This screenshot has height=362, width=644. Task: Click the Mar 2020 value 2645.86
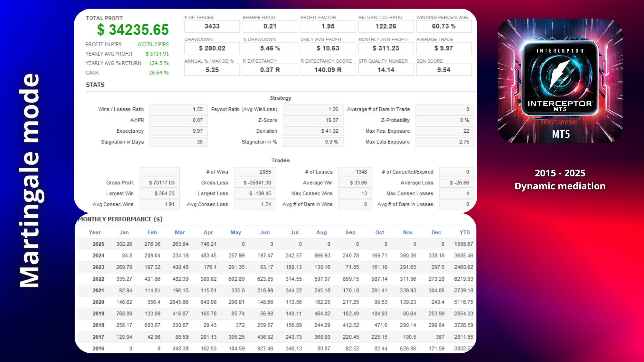(x=179, y=302)
